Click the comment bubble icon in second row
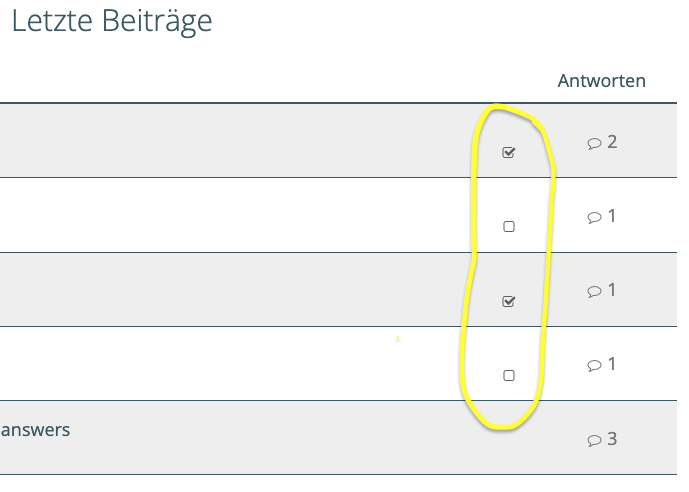Screen dimensions: 689x492 point(594,217)
